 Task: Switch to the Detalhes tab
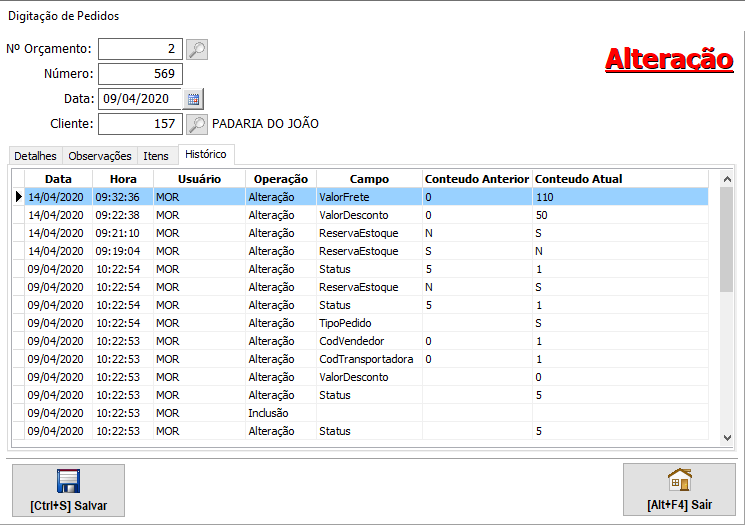[35, 156]
